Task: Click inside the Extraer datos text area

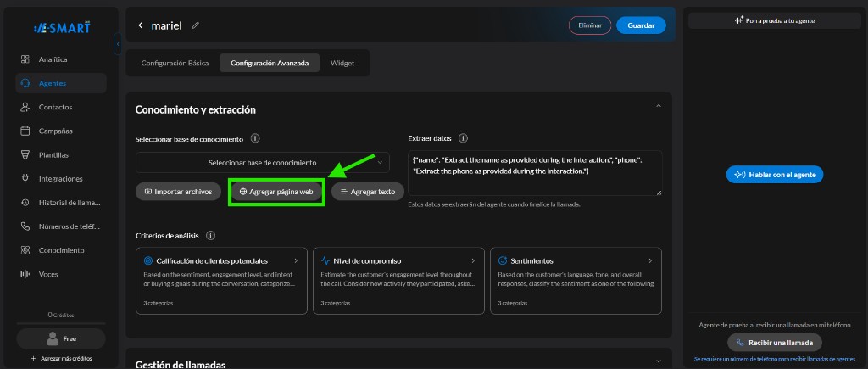Action: pos(535,173)
